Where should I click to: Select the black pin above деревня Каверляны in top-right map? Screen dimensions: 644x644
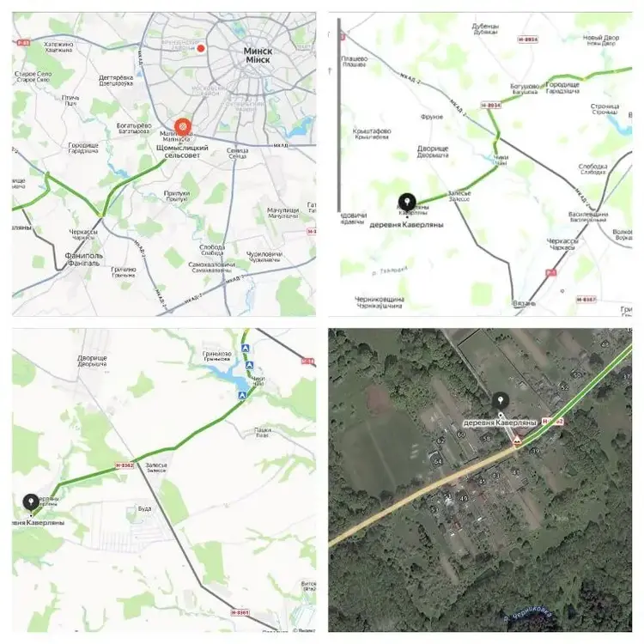point(407,203)
